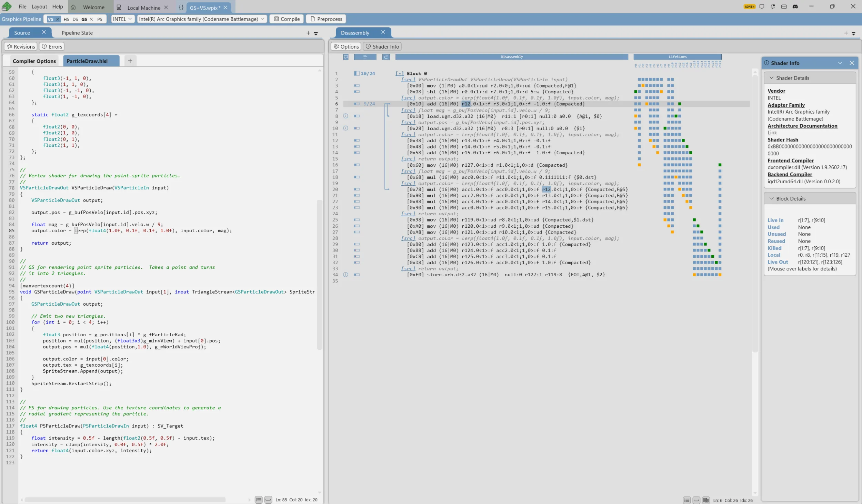The image size is (862, 504).
Task: Switch to the Local Machine tab
Action: [x=144, y=8]
